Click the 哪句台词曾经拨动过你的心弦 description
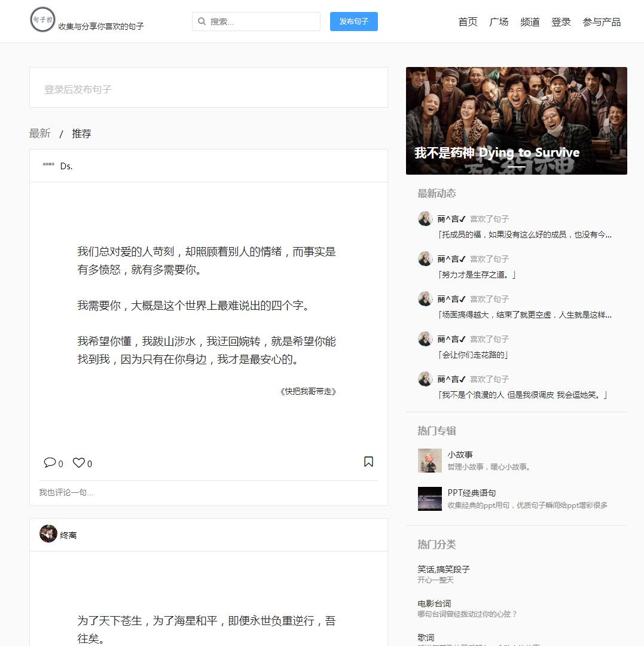 pyautogui.click(x=467, y=614)
